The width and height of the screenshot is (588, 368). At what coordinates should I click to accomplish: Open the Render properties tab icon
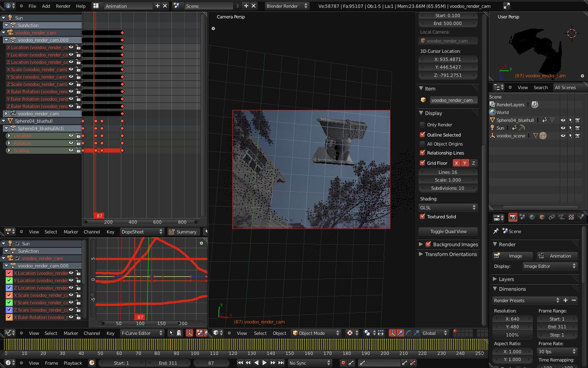(512, 218)
